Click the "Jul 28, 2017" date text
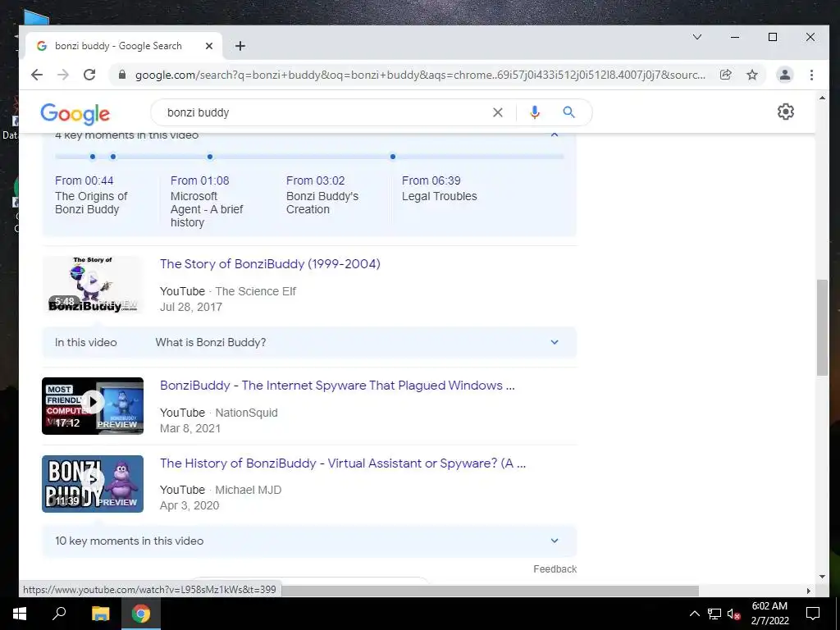The image size is (840, 630). pos(190,307)
